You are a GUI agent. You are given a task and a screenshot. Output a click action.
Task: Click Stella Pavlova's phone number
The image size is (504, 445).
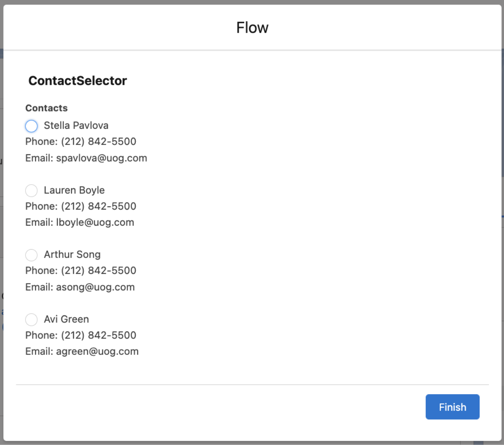80,141
